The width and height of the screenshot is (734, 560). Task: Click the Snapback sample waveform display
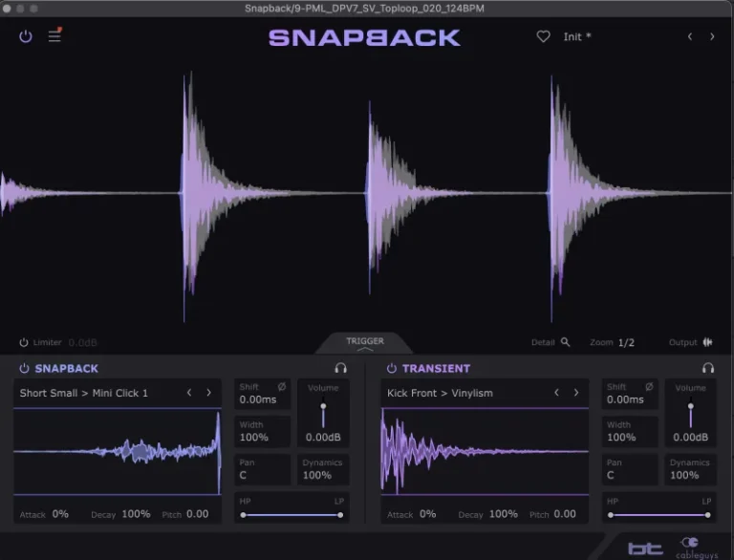coord(118,451)
